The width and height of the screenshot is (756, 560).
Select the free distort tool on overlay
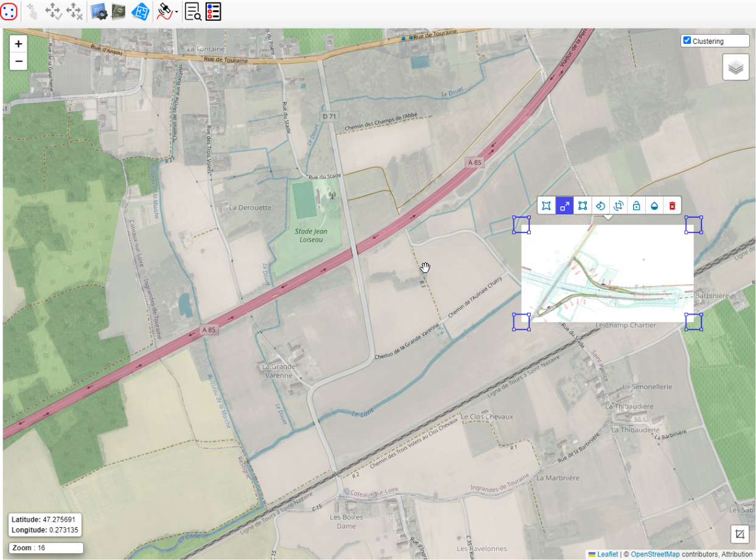[x=547, y=206]
